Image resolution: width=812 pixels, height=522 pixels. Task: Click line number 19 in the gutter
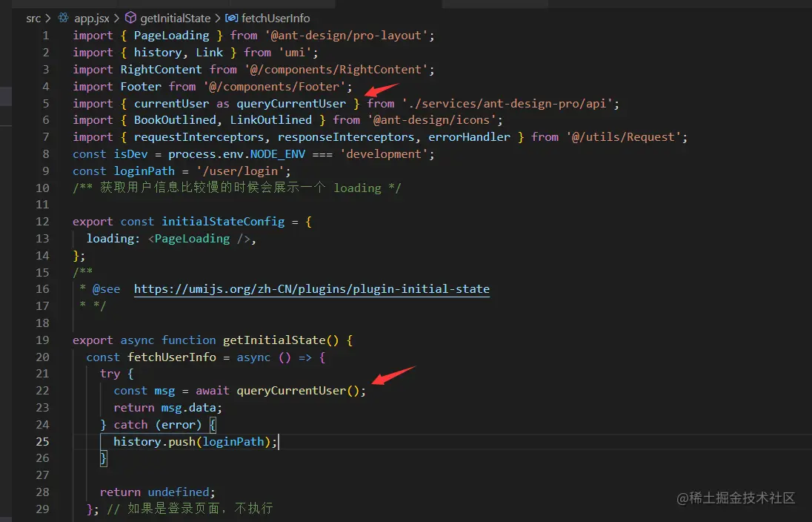point(42,340)
